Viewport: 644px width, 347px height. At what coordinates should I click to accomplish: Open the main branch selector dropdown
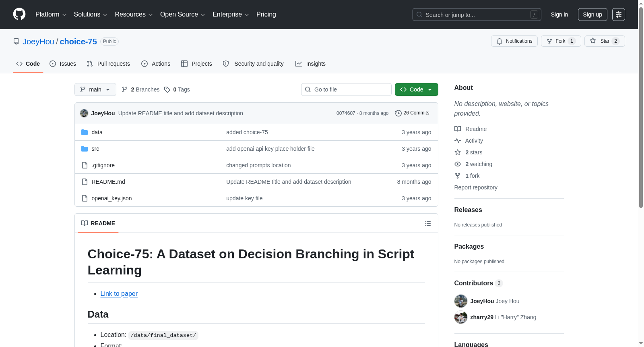coord(95,89)
